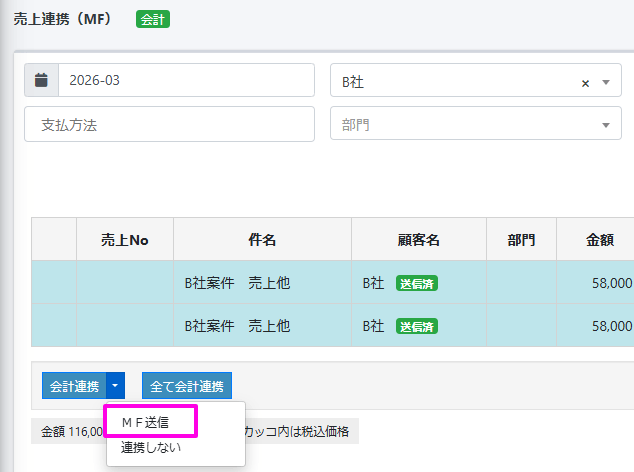Click the calendar icon beside the date
Viewport: 634px width, 472px height.
click(x=41, y=81)
